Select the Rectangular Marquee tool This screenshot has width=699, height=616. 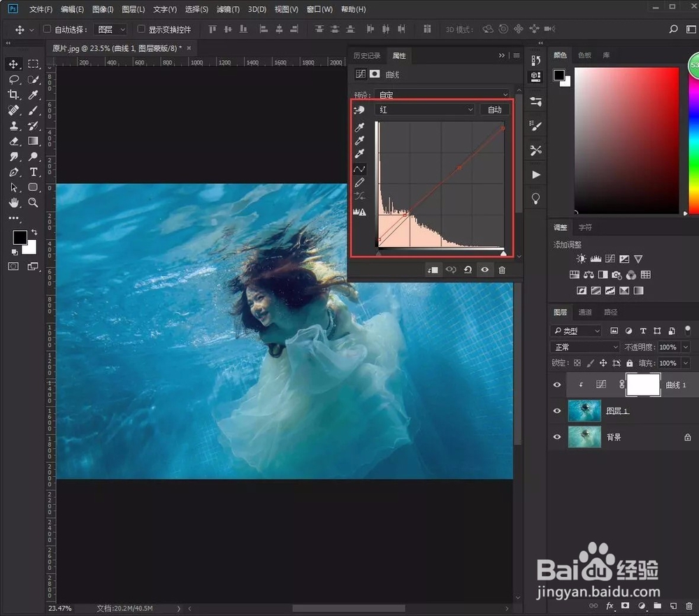point(33,64)
